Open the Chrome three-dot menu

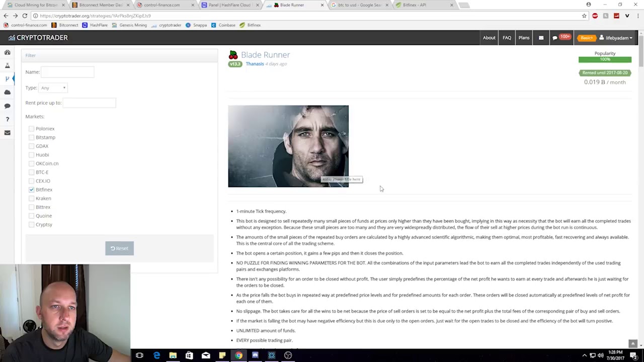pos(637,16)
